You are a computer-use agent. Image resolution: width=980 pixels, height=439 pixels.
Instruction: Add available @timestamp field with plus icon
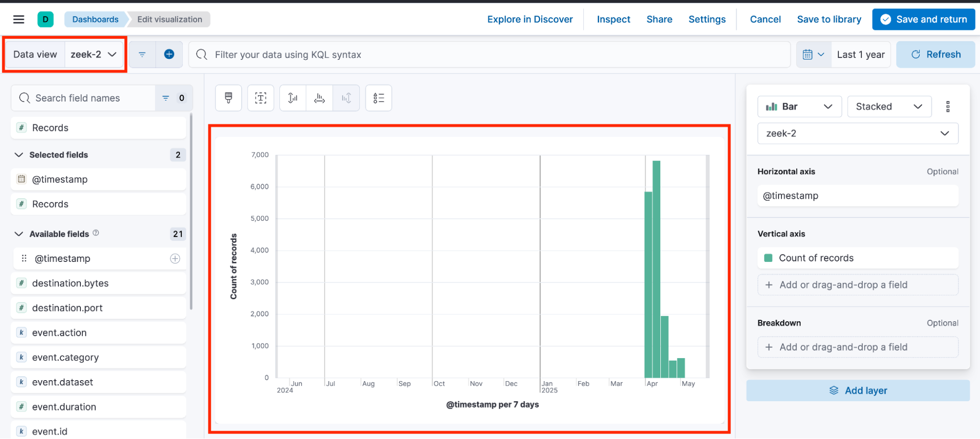pos(175,258)
